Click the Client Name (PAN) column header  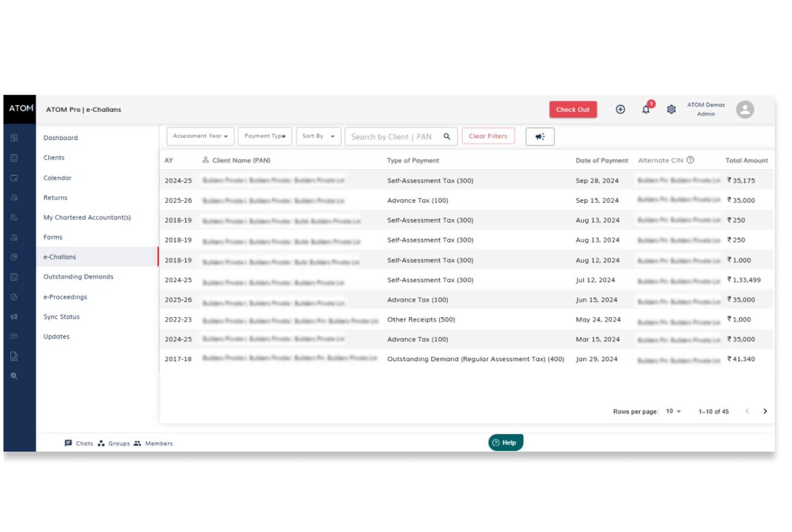click(x=241, y=160)
